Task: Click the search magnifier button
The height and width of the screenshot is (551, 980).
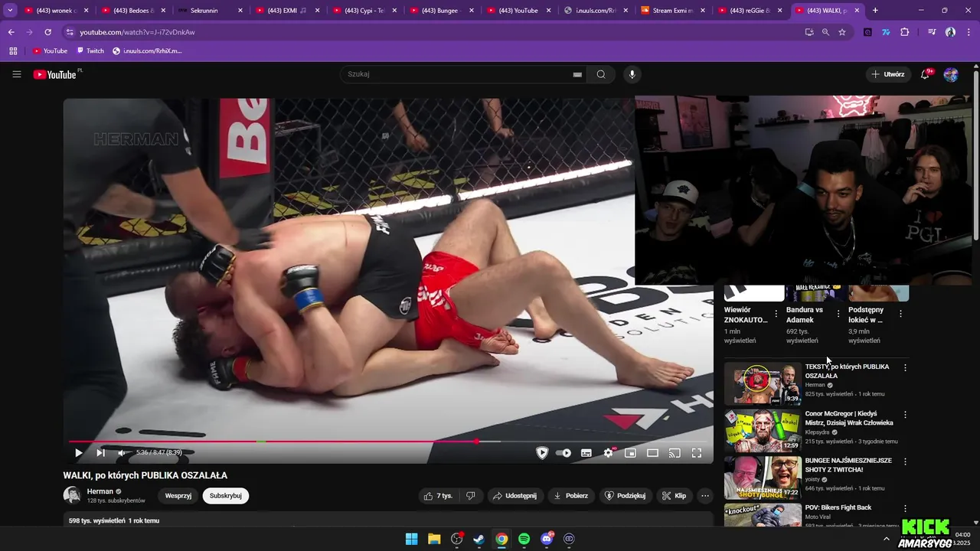Action: click(x=601, y=74)
